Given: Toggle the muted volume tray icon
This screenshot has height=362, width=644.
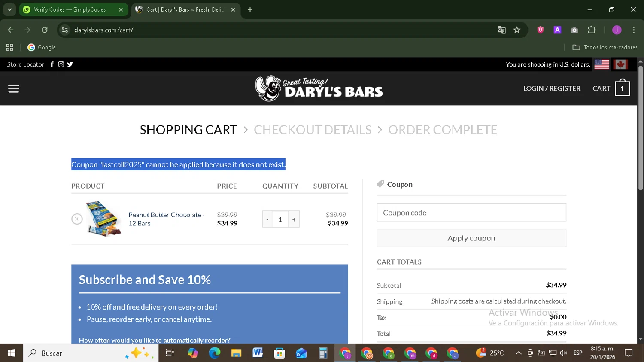Looking at the screenshot, I should pyautogui.click(x=564, y=353).
